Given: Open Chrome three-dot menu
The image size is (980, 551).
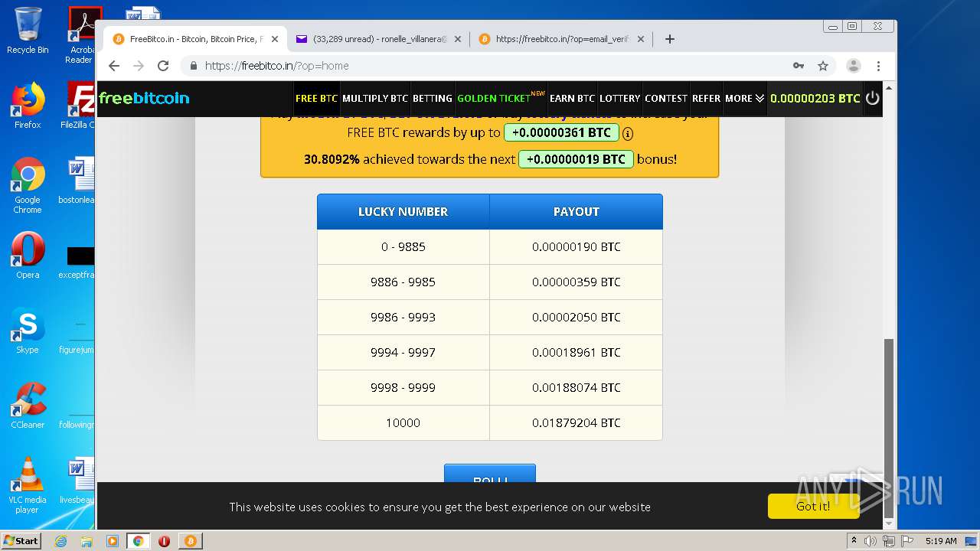Looking at the screenshot, I should coord(879,66).
